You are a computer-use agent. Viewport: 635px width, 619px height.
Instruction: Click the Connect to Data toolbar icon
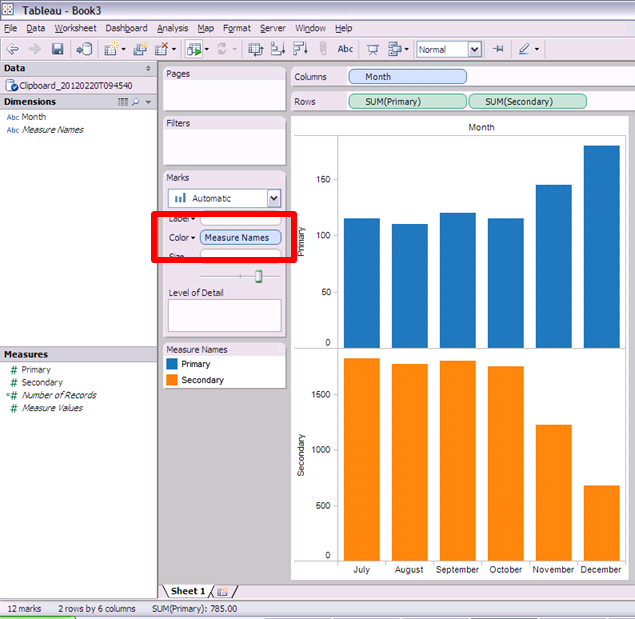[x=84, y=49]
